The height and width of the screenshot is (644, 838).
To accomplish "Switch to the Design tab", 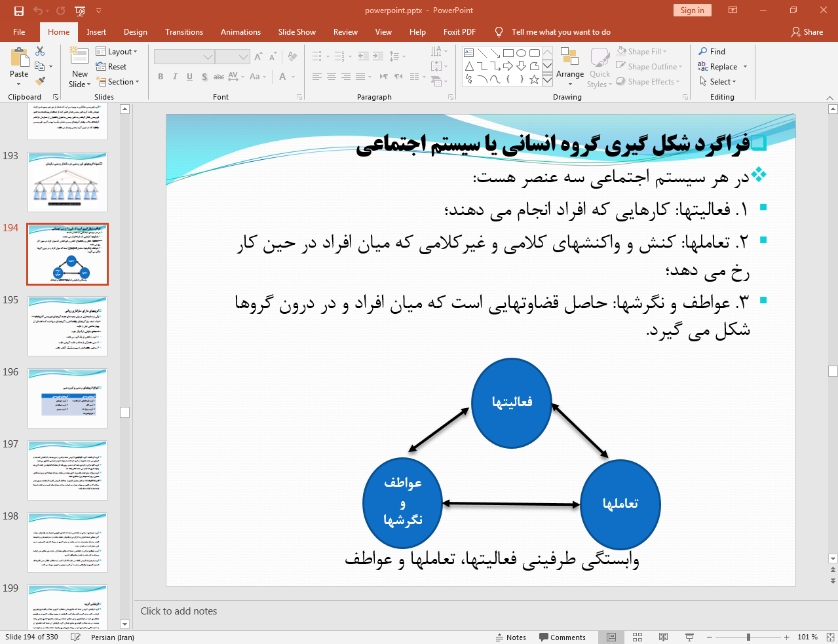I will [x=136, y=31].
